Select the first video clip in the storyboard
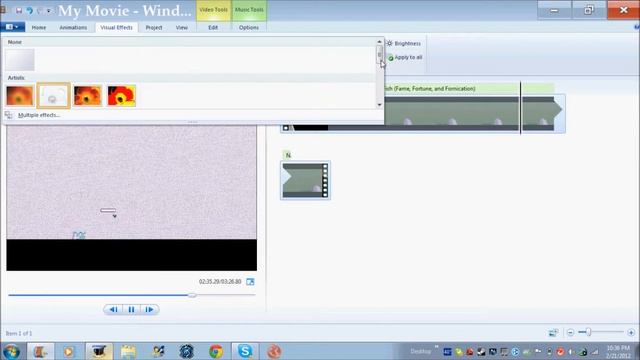The image size is (640, 360). (x=422, y=113)
